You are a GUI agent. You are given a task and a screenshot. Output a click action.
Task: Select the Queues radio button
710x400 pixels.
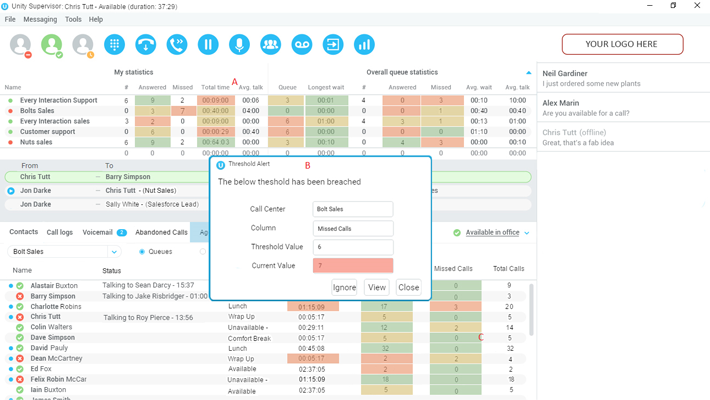(x=142, y=252)
